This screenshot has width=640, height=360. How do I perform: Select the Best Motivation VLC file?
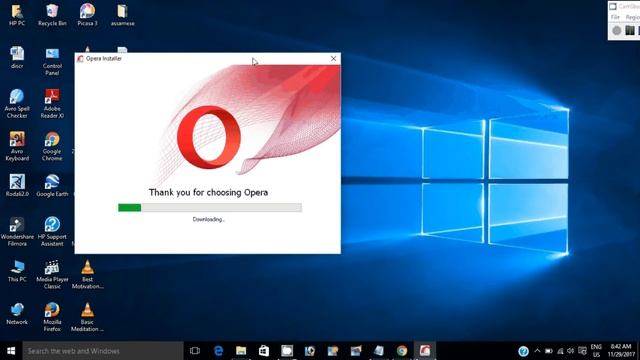pyautogui.click(x=87, y=275)
